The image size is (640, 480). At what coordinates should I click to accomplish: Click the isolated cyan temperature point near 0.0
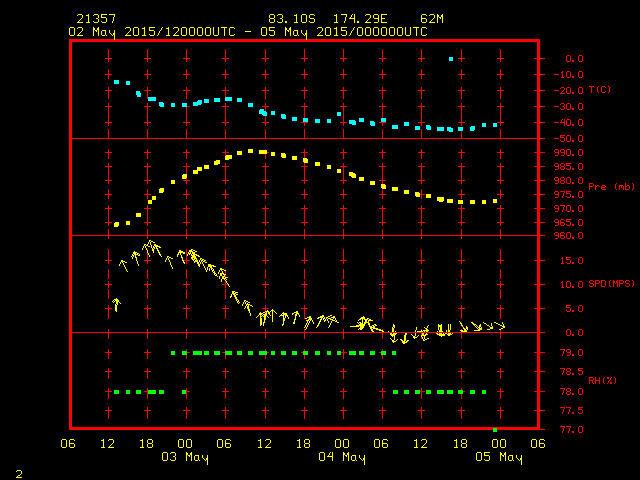tap(451, 59)
